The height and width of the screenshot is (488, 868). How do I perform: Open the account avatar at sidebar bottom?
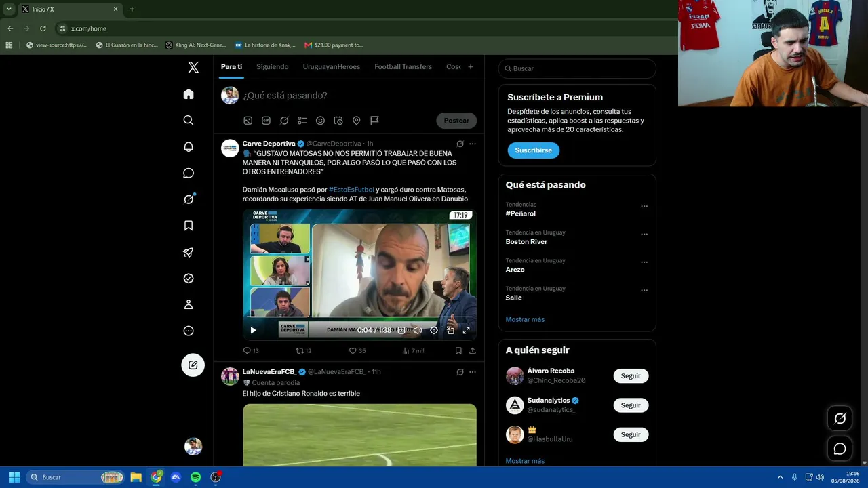tap(193, 446)
